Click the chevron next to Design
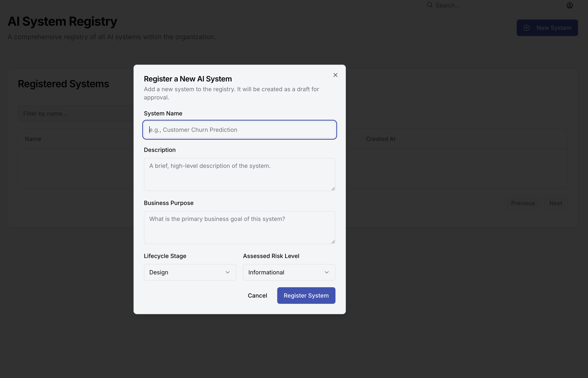 (x=227, y=272)
